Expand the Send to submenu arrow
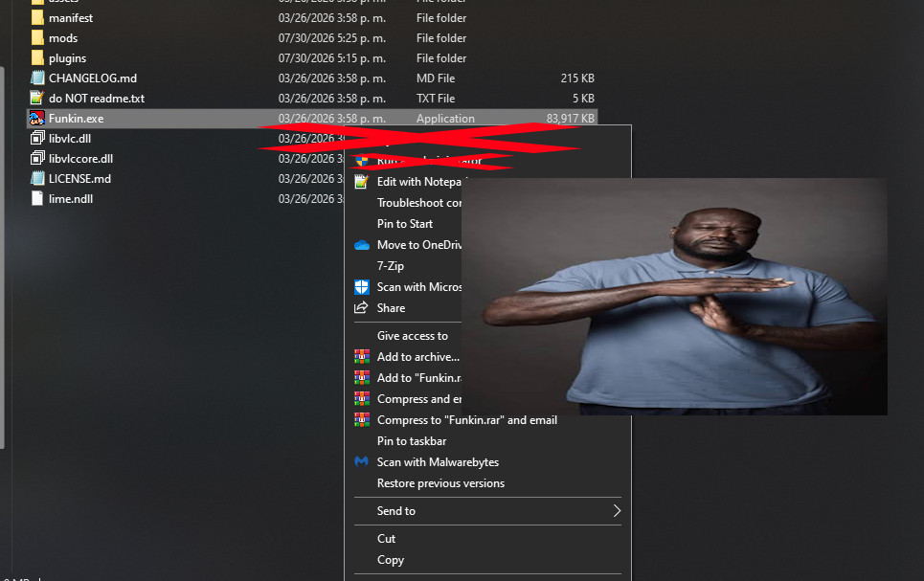The width and height of the screenshot is (924, 581). click(x=617, y=511)
